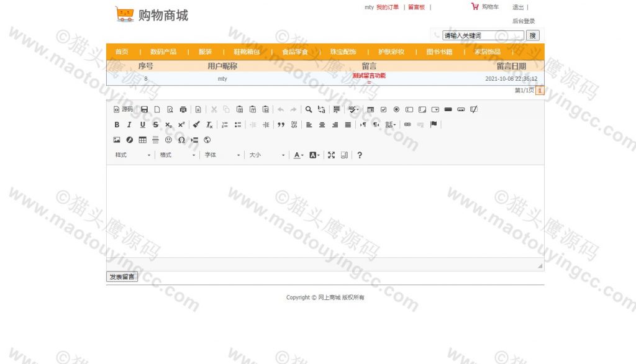Click the Paste clipboard icon
The width and height of the screenshot is (636, 364).
[240, 109]
